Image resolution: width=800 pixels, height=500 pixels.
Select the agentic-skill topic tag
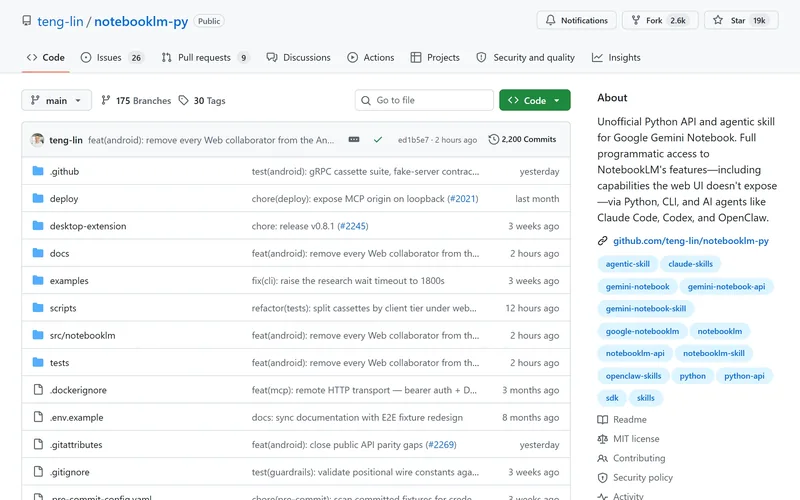(x=628, y=264)
